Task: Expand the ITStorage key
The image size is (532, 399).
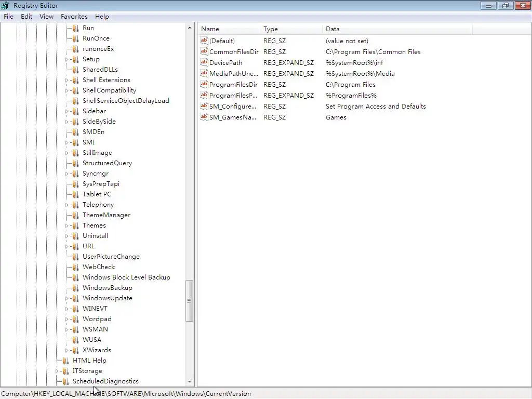Action: tap(57, 371)
